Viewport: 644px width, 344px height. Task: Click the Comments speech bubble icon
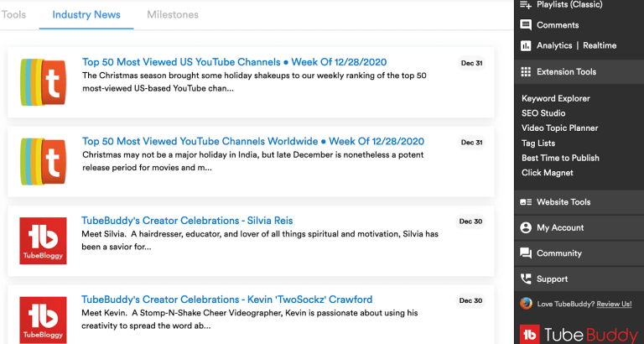[526, 25]
